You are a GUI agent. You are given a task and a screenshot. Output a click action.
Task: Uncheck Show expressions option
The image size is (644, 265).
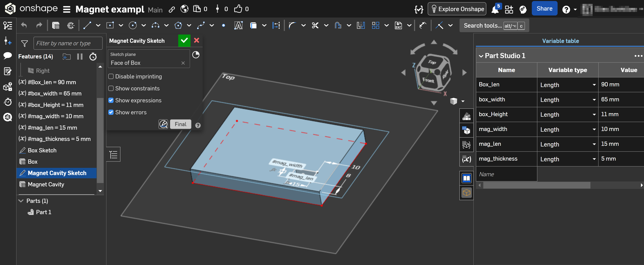[x=111, y=100]
